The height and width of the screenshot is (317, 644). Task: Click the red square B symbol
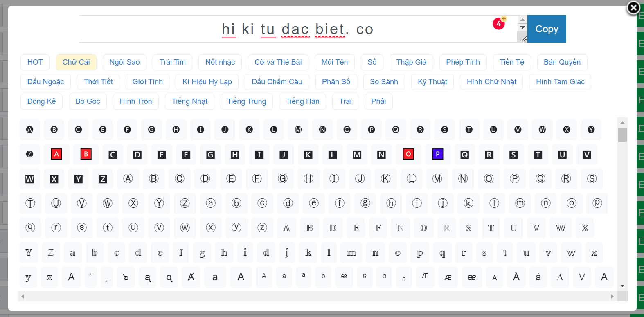point(86,154)
